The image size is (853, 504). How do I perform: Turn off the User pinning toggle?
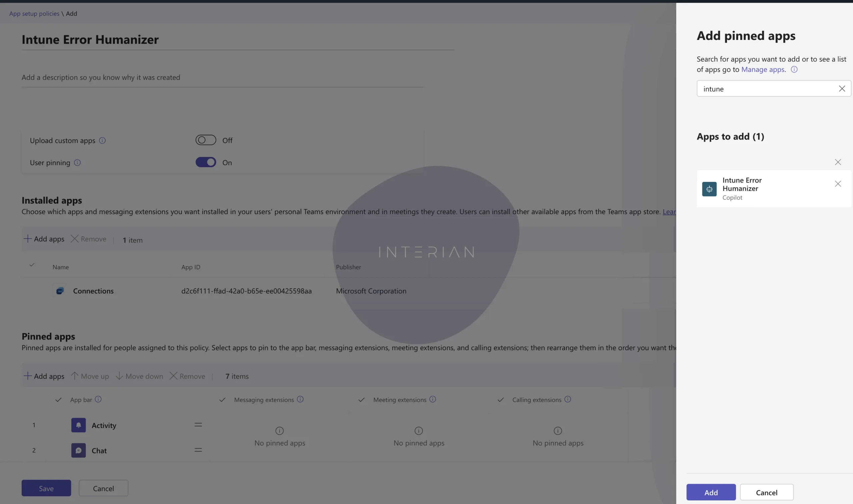click(206, 162)
